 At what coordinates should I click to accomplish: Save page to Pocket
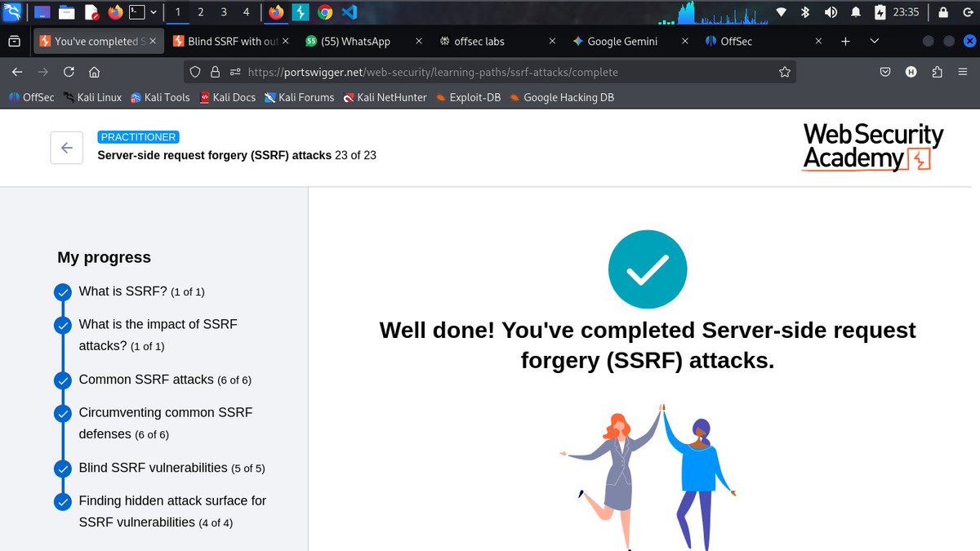tap(885, 72)
